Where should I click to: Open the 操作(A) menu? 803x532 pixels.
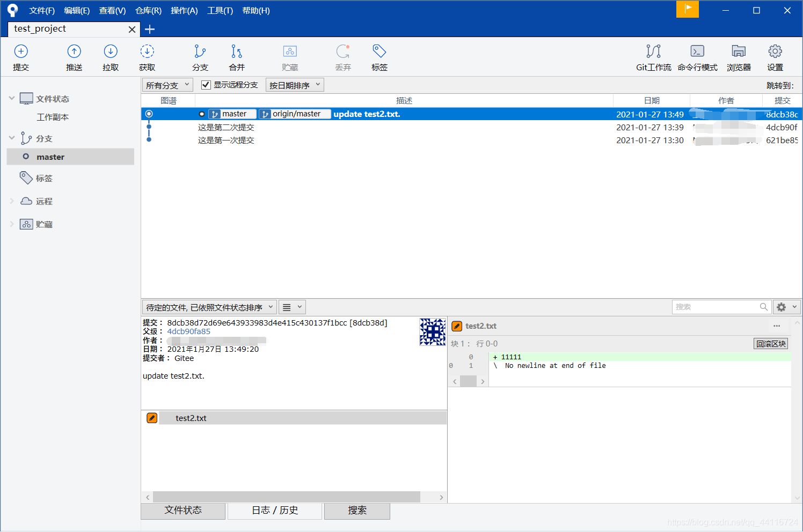[184, 11]
